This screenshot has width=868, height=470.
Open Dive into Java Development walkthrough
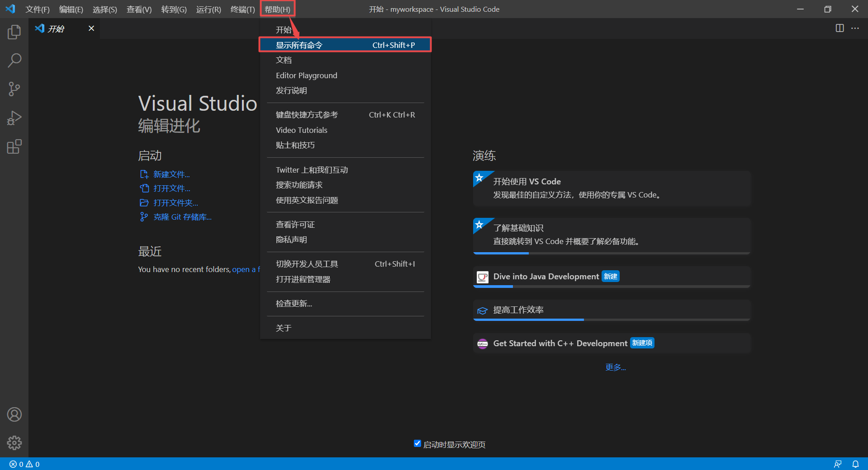click(x=612, y=277)
